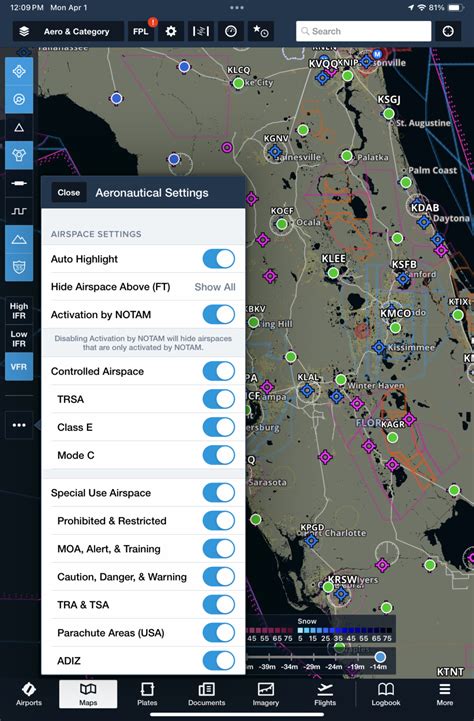Screen dimensions: 474x721
Task: Toggle the terrain mountain sidebar icon
Action: click(19, 239)
